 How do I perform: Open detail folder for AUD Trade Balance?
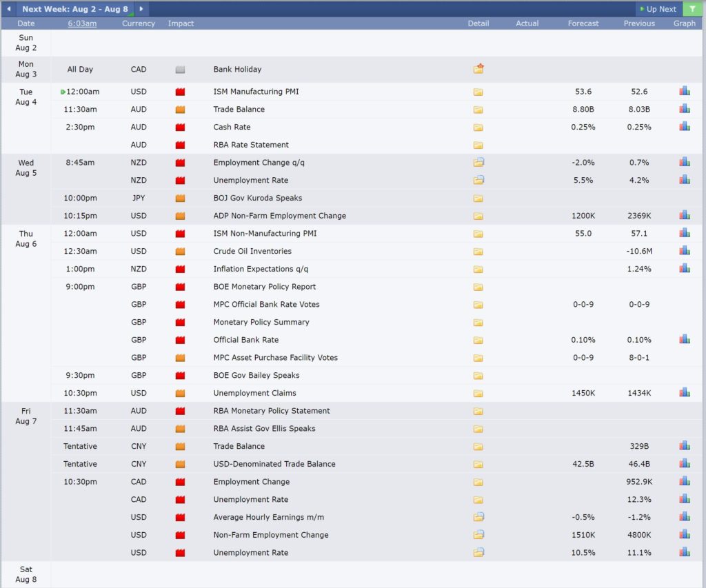(478, 110)
